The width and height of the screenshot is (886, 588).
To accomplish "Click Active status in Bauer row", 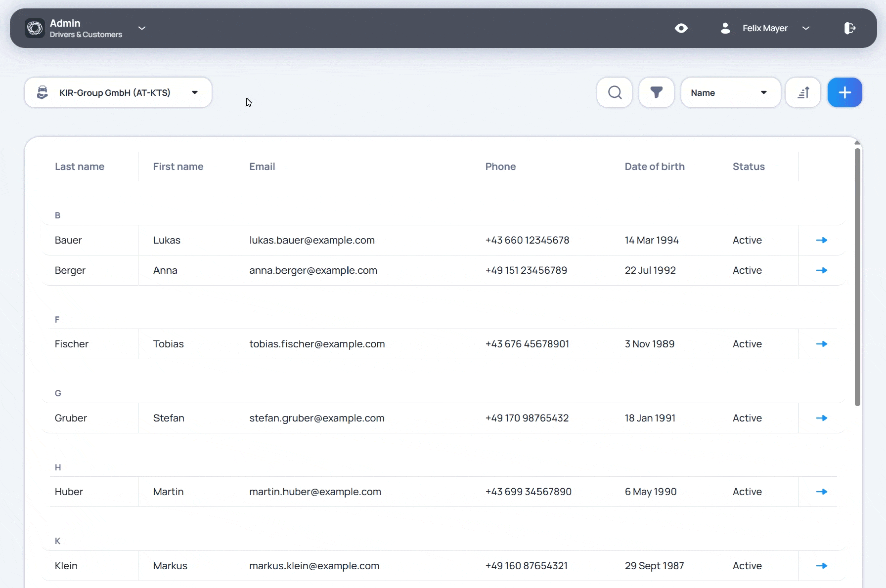I will [747, 240].
